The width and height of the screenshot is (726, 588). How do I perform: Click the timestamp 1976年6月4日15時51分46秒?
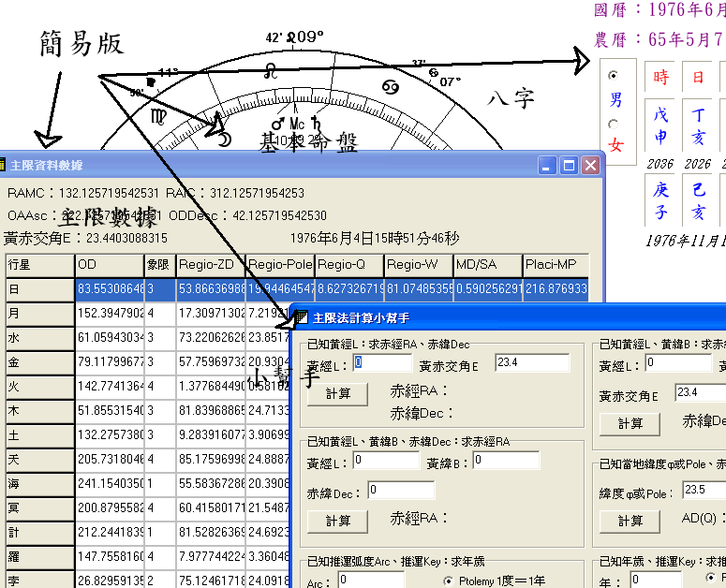pyautogui.click(x=375, y=239)
